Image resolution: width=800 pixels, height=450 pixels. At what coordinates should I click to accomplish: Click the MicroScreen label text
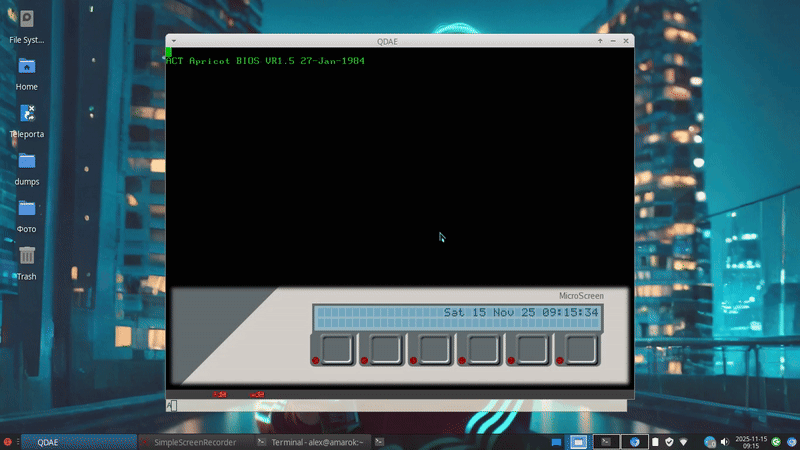tap(581, 296)
